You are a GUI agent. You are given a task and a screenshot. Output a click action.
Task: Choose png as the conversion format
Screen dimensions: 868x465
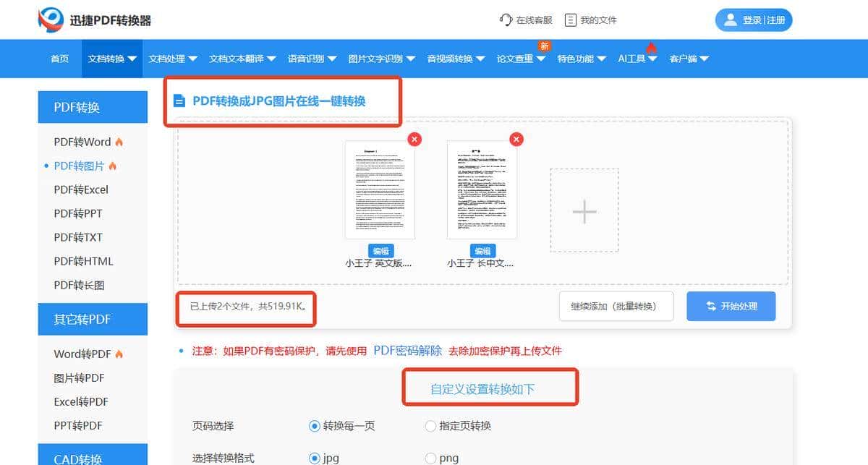click(x=430, y=457)
